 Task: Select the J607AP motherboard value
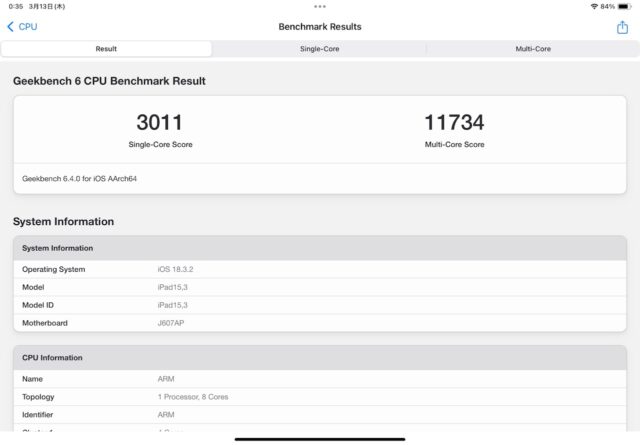[x=171, y=323]
